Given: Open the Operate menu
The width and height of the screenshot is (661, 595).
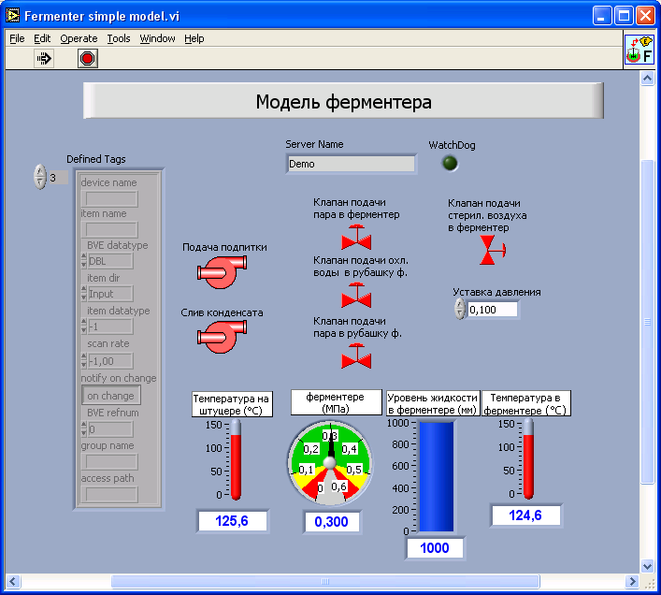Looking at the screenshot, I should 79,38.
